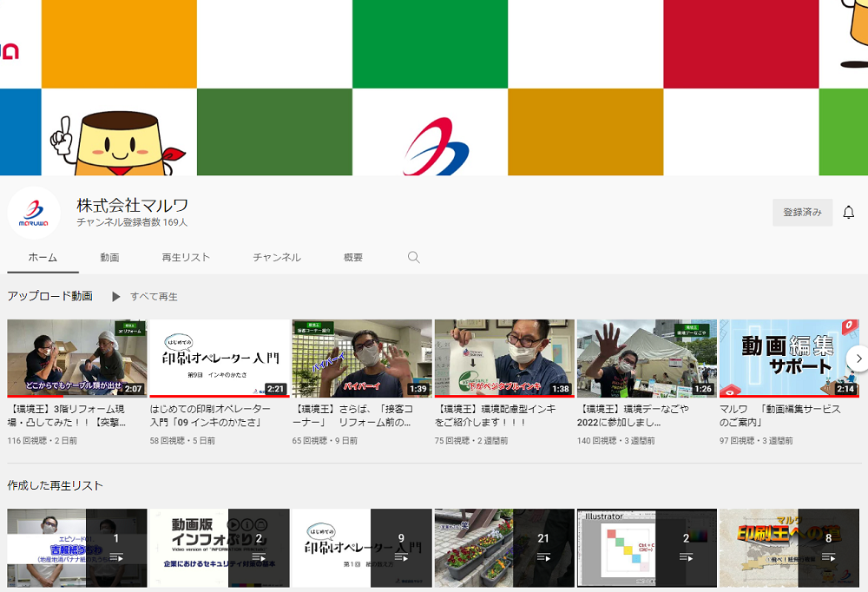The width and height of the screenshot is (868, 592).
Task: Open the ベジタブルインキ 1:38 video thumbnail
Action: 504,358
